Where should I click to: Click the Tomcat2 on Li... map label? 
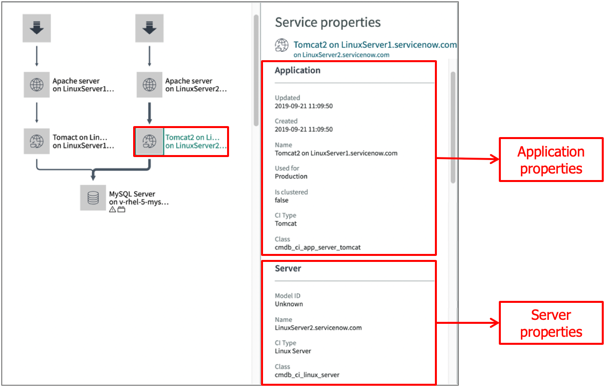[196, 142]
